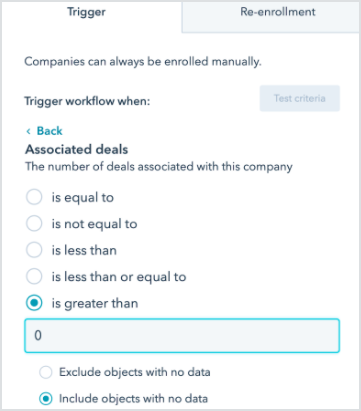This screenshot has height=411, width=361.
Task: Select 'is less than or equal to' radio circle
Action: click(34, 276)
